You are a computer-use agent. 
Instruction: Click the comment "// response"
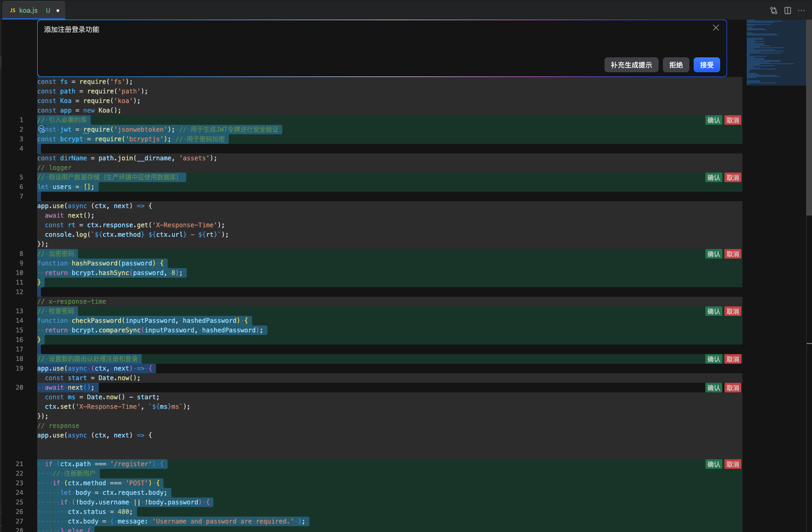tap(58, 426)
